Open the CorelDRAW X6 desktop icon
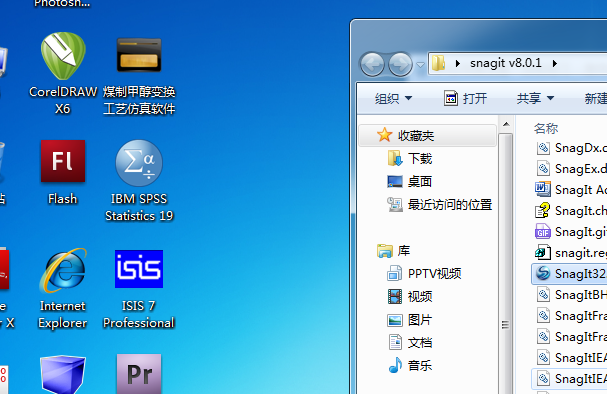 click(x=63, y=74)
